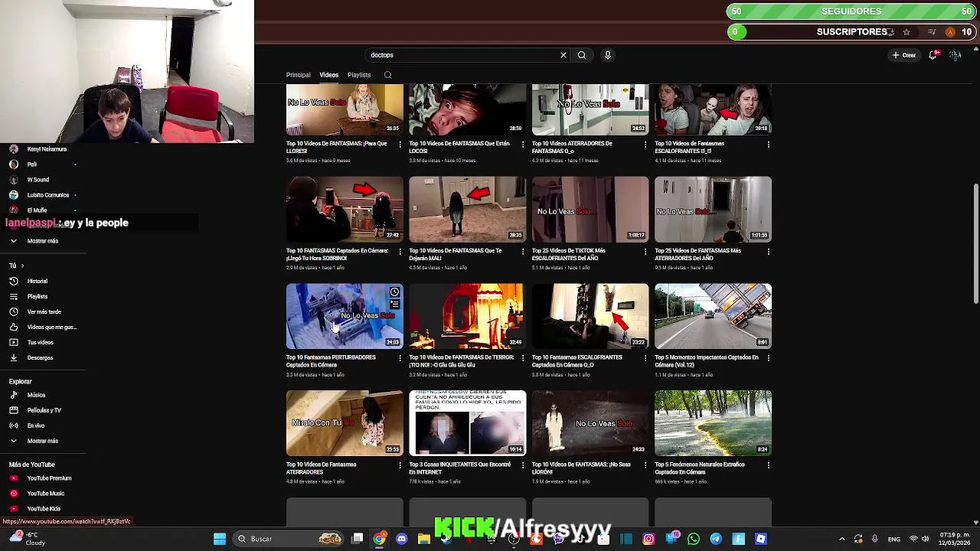Screen dimensions: 980x551
Task: Open video ¡No Seas LLORÓN! title
Action: tap(581, 468)
